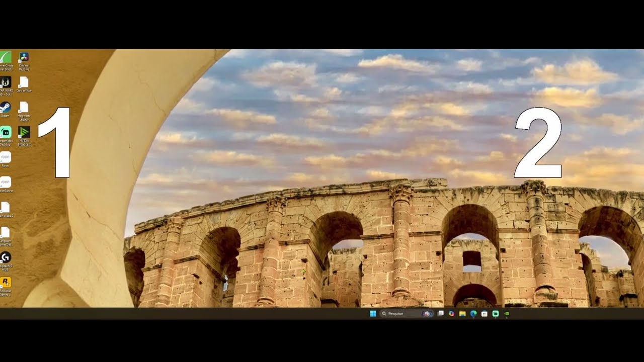
Task: Open Task View from the taskbar
Action: tap(441, 314)
